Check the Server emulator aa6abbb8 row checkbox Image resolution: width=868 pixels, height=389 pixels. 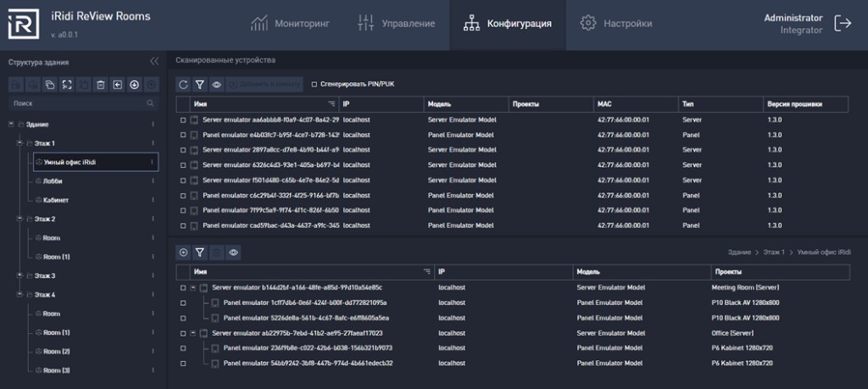point(183,119)
